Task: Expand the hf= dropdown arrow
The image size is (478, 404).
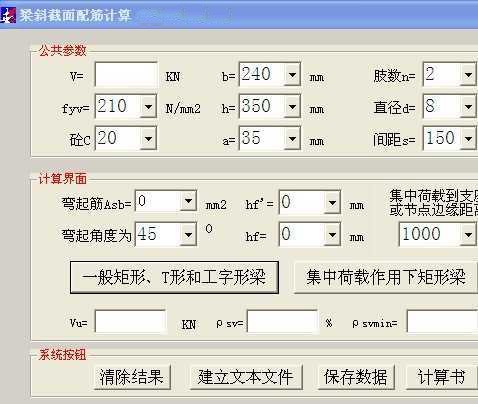Action: [332, 235]
